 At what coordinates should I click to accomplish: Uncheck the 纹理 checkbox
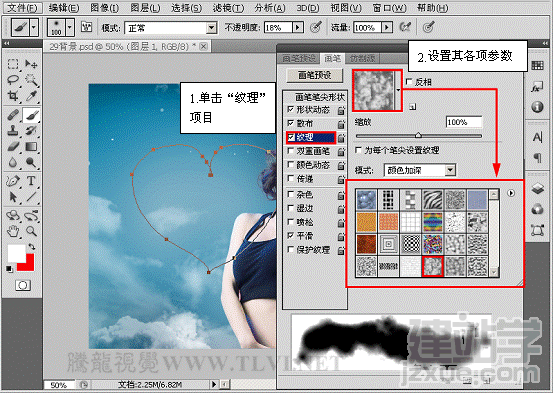click(x=291, y=137)
